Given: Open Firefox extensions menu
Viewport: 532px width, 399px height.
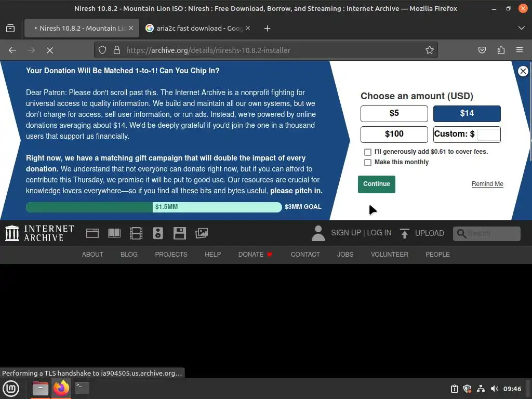Looking at the screenshot, I should tap(501, 50).
